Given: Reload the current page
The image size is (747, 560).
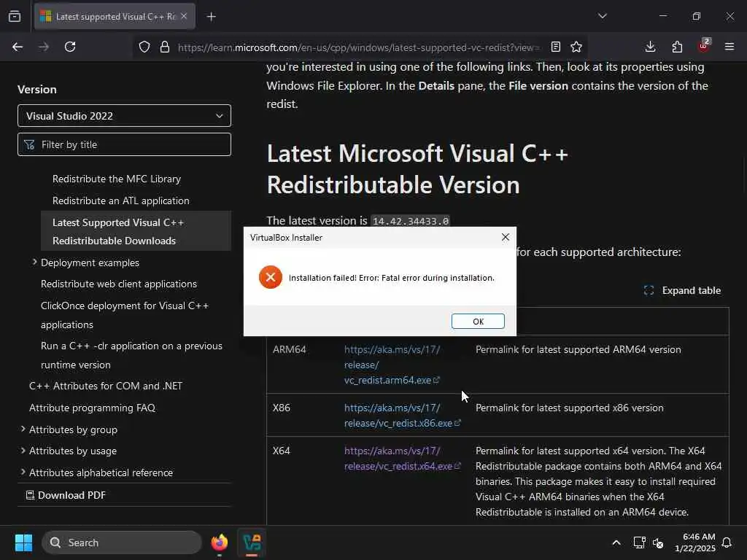Looking at the screenshot, I should click(x=70, y=47).
